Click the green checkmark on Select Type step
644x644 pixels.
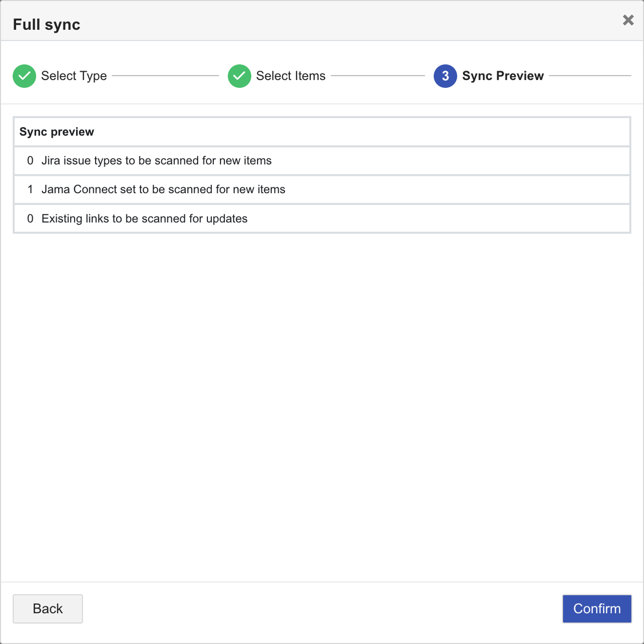tap(24, 76)
